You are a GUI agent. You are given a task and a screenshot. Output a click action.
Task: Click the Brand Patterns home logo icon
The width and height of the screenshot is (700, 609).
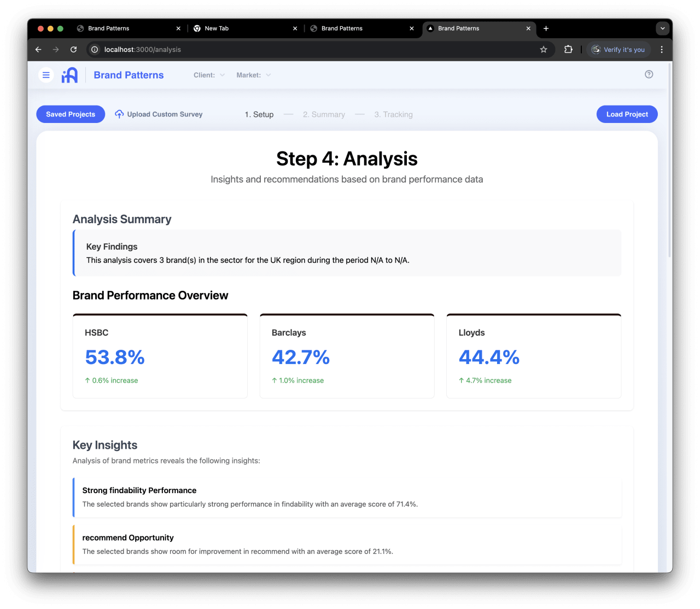coord(69,75)
